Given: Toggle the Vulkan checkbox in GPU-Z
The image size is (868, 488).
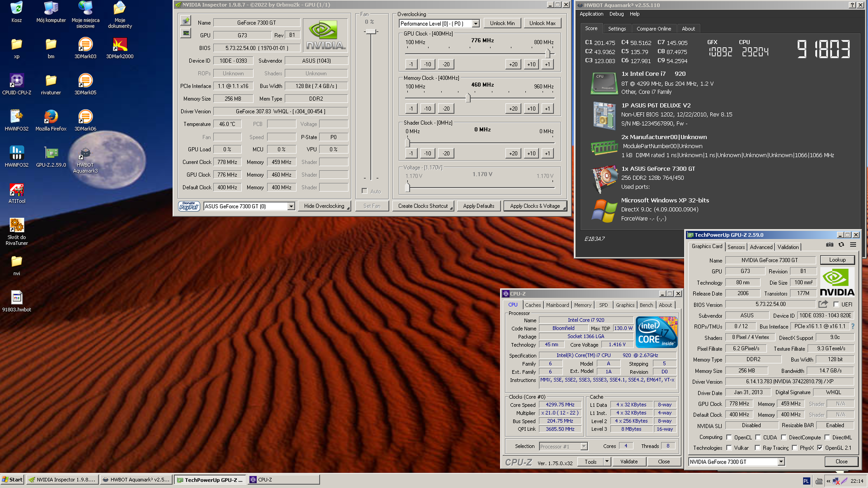Looking at the screenshot, I should coord(729,448).
